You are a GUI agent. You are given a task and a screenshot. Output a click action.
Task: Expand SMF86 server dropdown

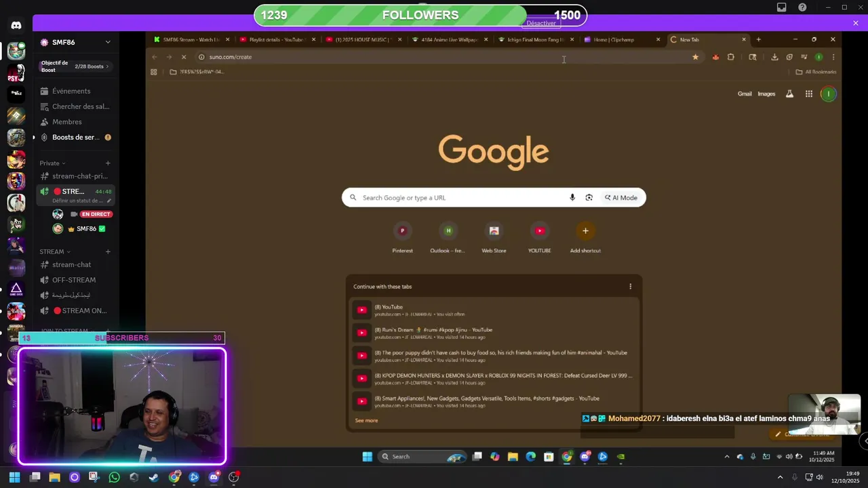click(x=108, y=42)
